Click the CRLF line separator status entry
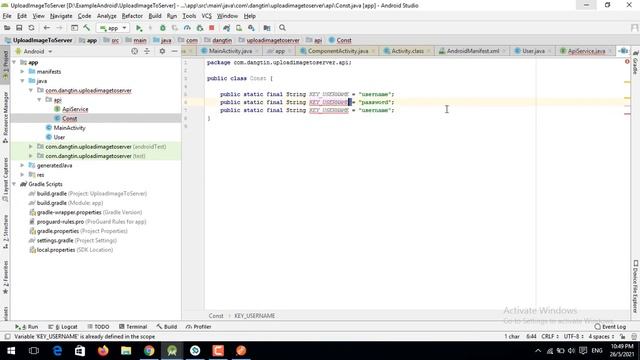 [550, 337]
